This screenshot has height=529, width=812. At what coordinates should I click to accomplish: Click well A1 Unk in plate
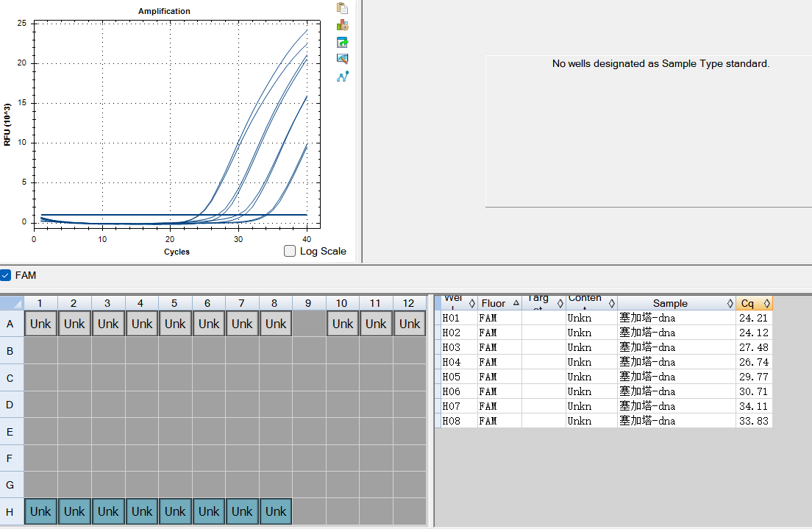(x=40, y=324)
